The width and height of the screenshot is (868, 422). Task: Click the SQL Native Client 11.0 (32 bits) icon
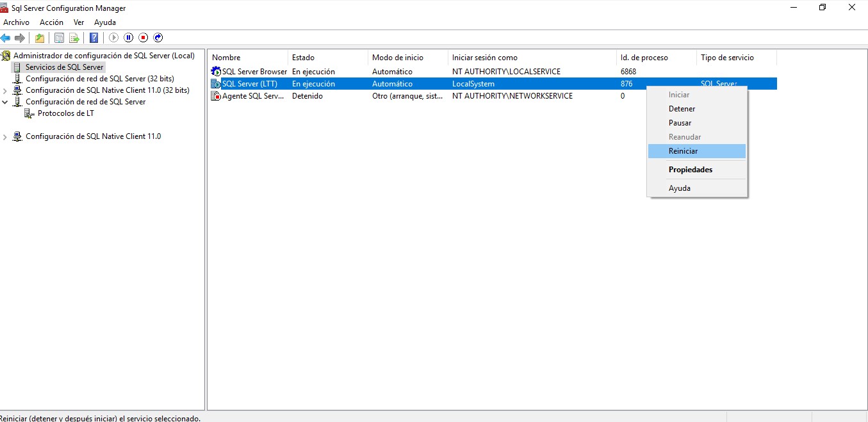(x=17, y=90)
